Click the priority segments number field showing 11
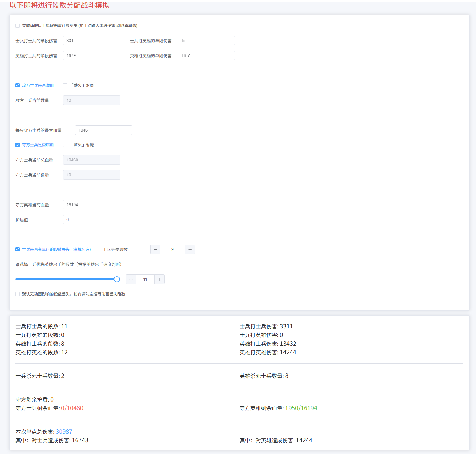 (145, 279)
